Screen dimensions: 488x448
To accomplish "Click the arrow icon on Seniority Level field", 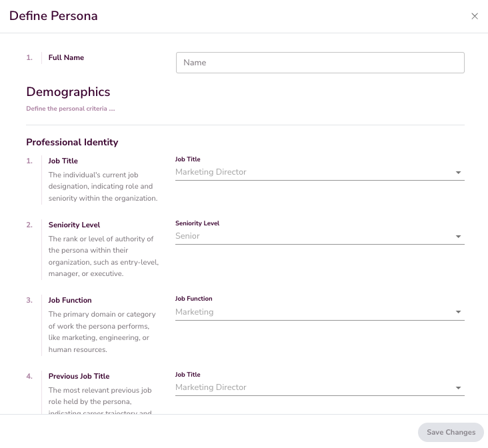I will 458,237.
